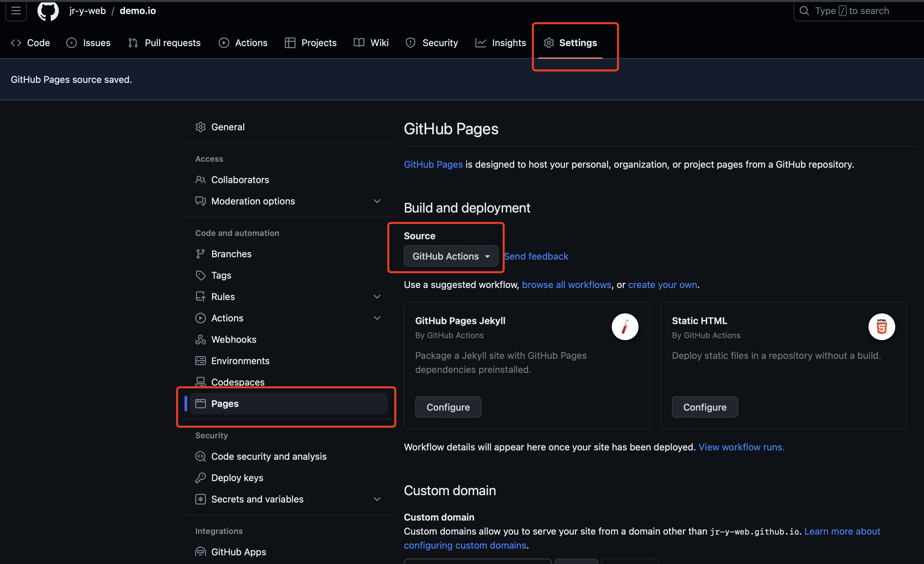Screen dimensions: 924x564
Task: Click the GitHub Octocat logo
Action: 48,10
